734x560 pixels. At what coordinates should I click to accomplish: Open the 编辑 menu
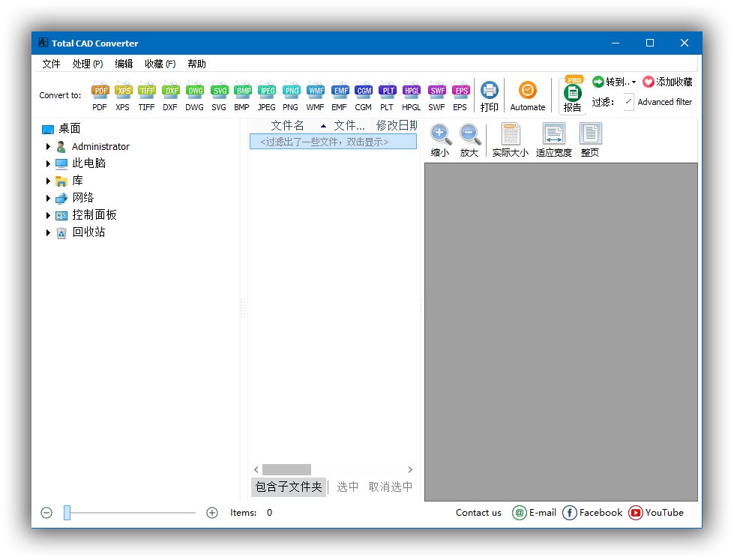coord(124,64)
